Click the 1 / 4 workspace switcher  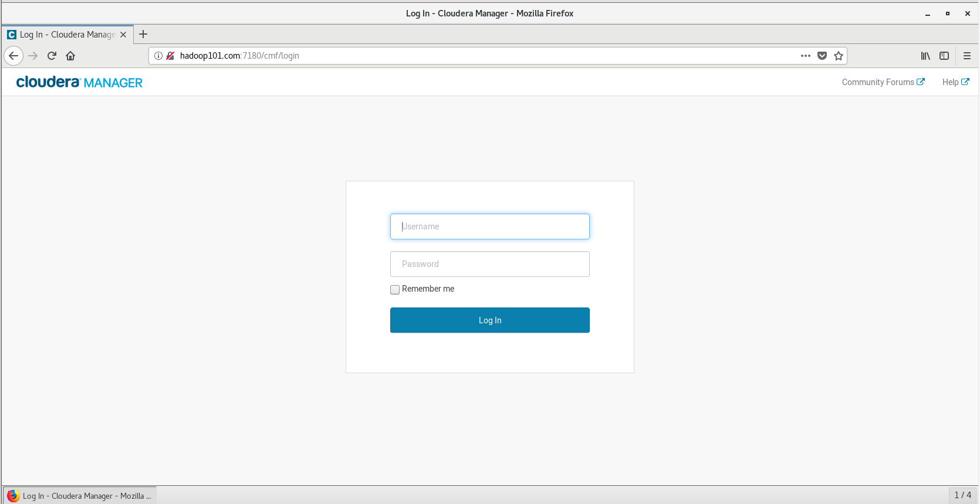(x=963, y=495)
